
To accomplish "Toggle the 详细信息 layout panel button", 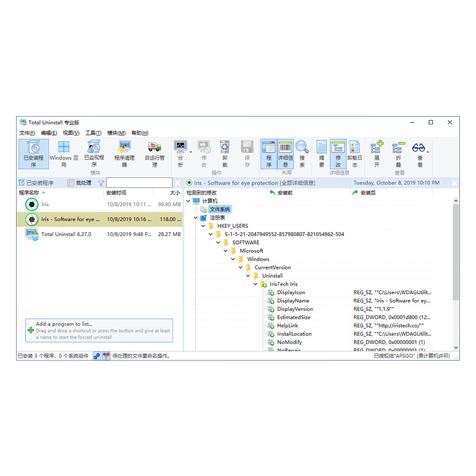I will tap(286, 154).
